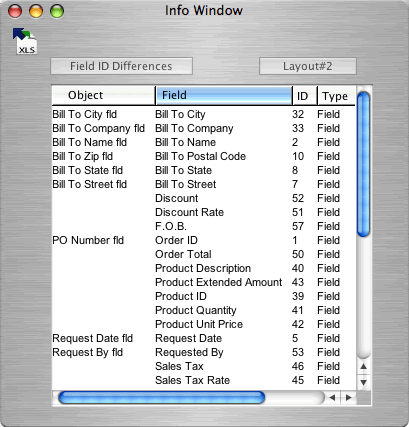The height and width of the screenshot is (427, 409).
Task: Zoom window with the green button
Action: (57, 11)
